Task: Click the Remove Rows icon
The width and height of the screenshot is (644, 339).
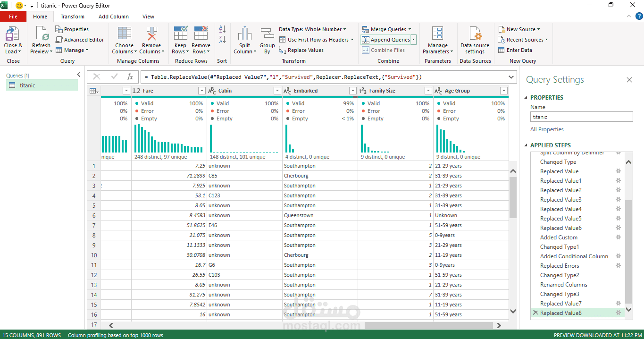Action: [x=201, y=33]
